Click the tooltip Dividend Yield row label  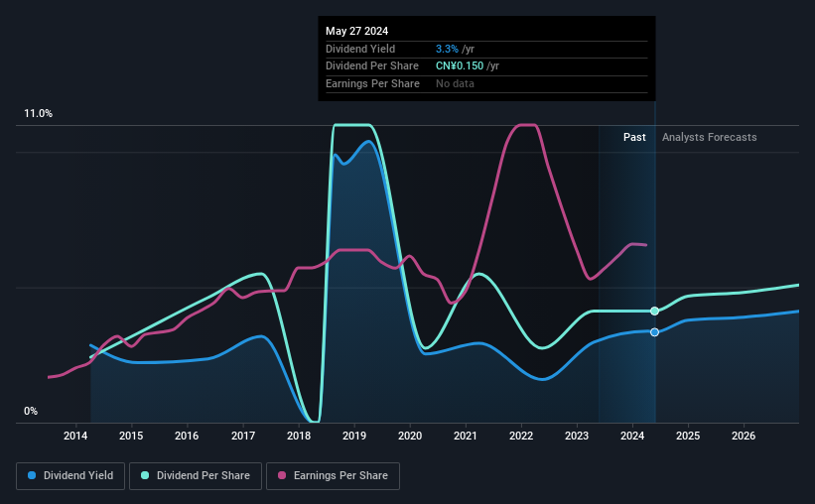coord(360,49)
